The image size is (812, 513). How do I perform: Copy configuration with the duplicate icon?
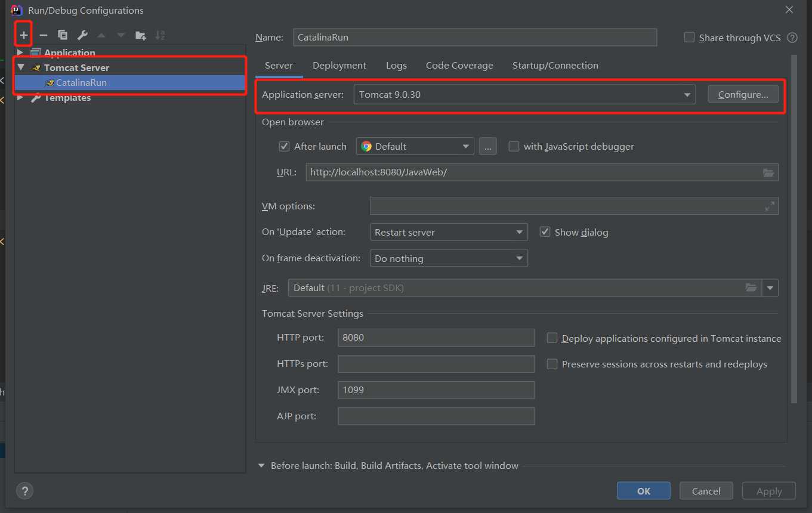tap(63, 35)
